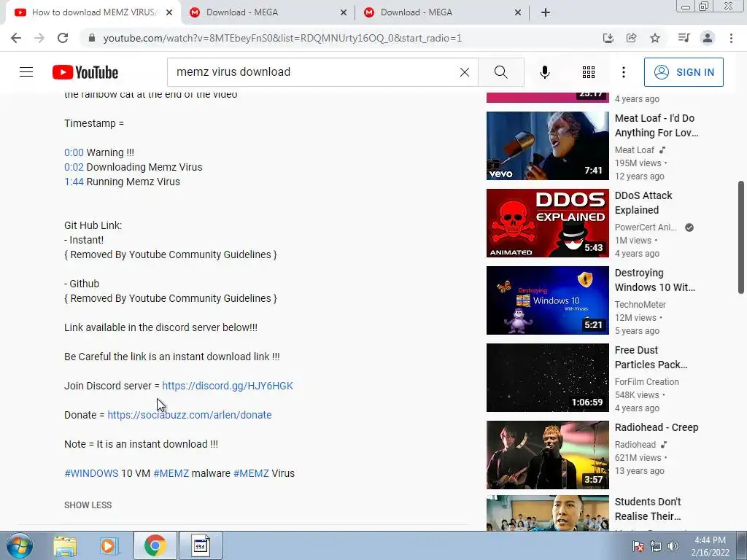Click the page vertical scrollbar thumb
Viewport: 747px width, 560px height.
pos(741,237)
